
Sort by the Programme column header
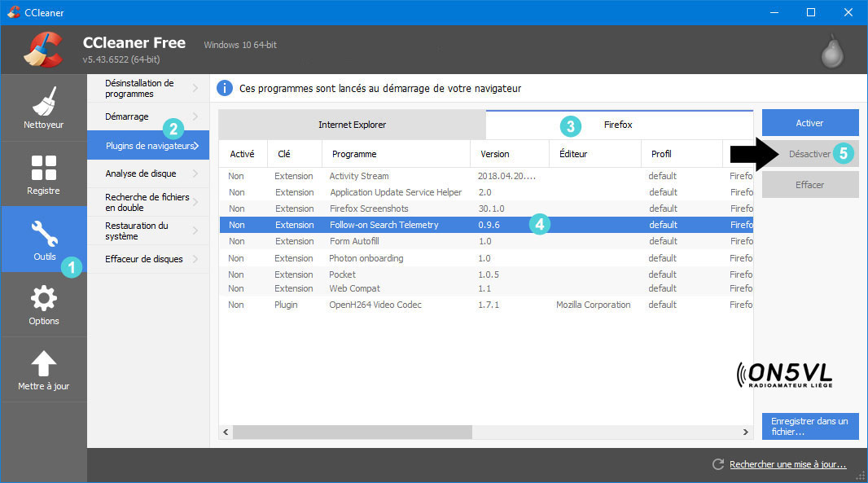tap(396, 154)
